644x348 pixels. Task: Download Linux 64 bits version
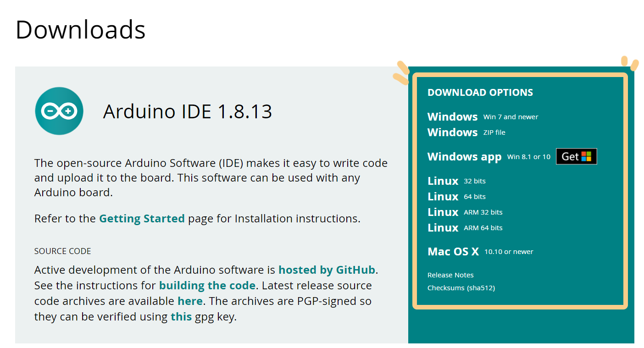(x=456, y=196)
